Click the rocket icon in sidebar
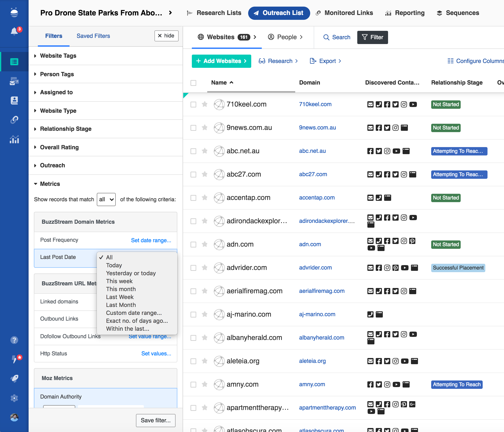 tap(14, 378)
